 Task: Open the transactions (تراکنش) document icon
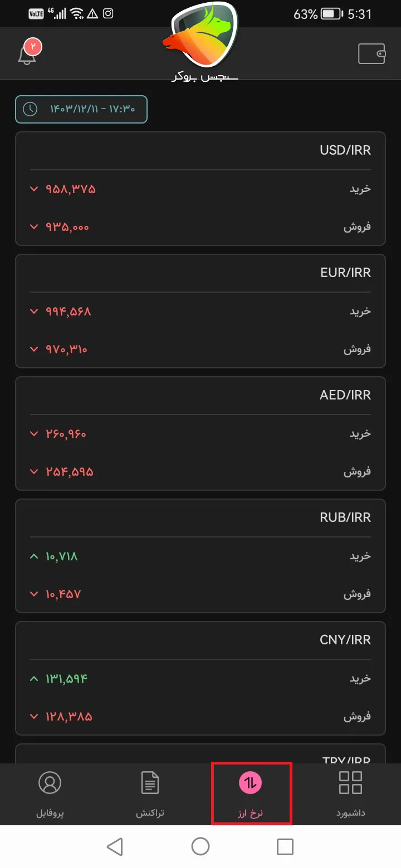click(x=150, y=782)
